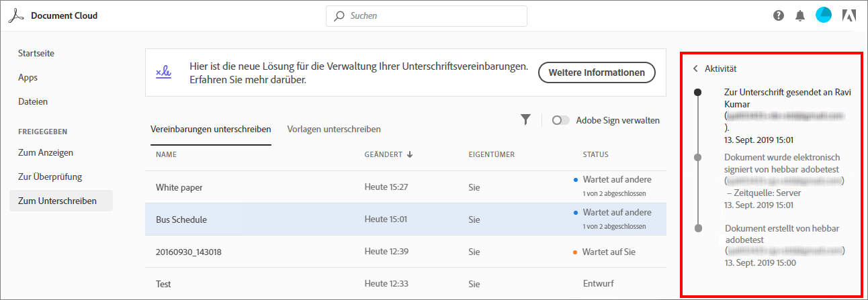Click into the Suchen search field
This screenshot has width=868, height=300.
(x=434, y=16)
